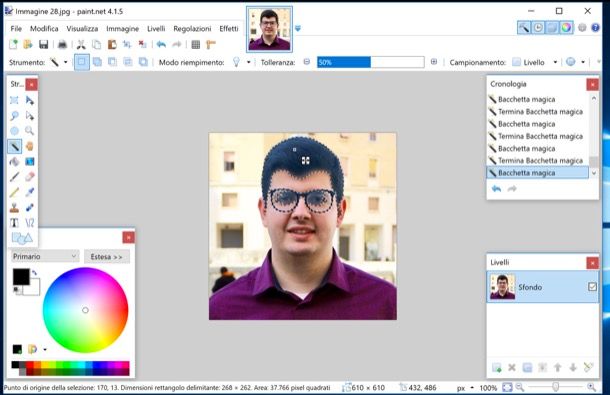Toggle the Colors window button
The image size is (610, 395).
coord(566,28)
